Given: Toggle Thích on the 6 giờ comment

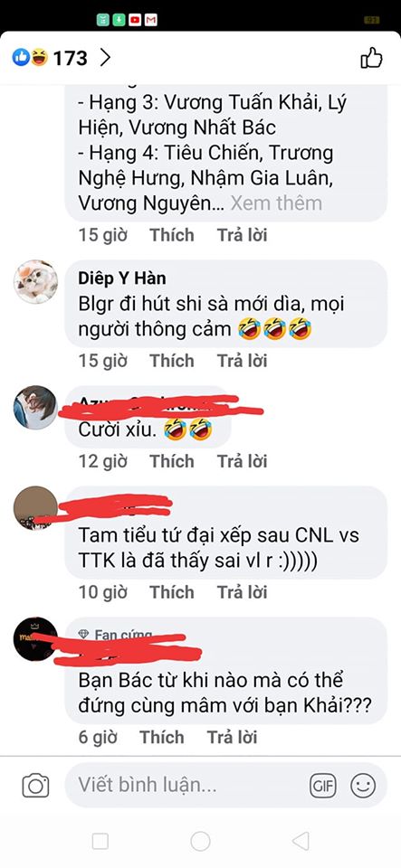Looking at the screenshot, I should (161, 738).
